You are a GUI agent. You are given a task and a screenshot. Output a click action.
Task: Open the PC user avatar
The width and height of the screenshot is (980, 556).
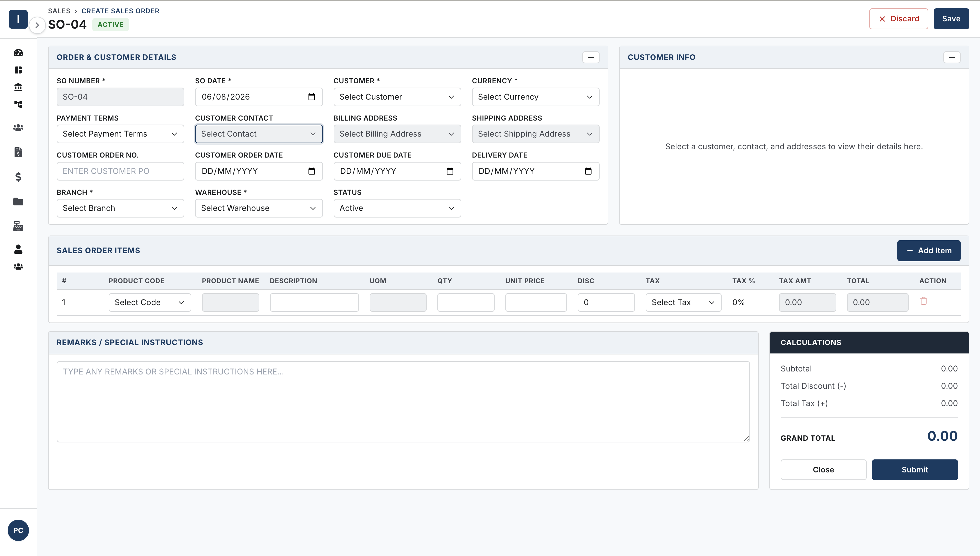point(18,530)
